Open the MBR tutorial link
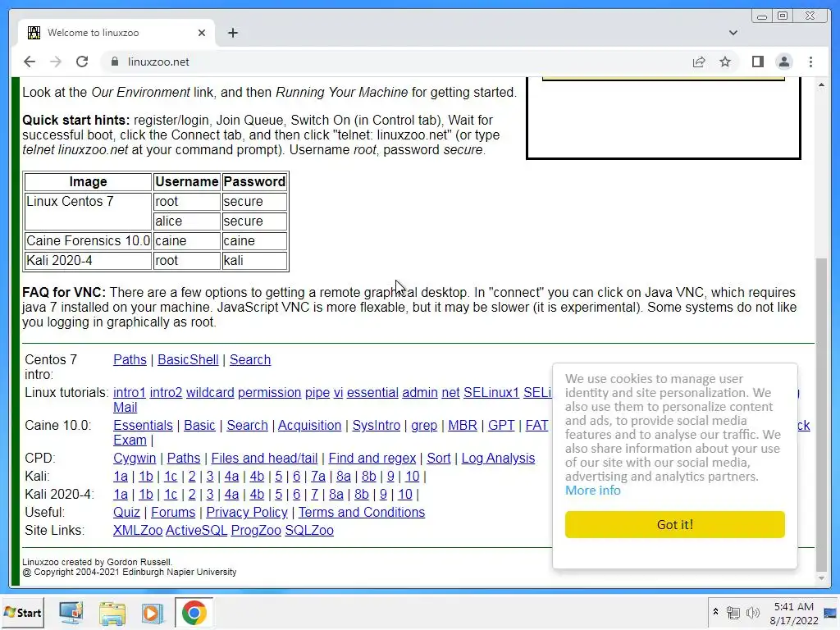Viewport: 840px width, 630px height. tap(463, 426)
